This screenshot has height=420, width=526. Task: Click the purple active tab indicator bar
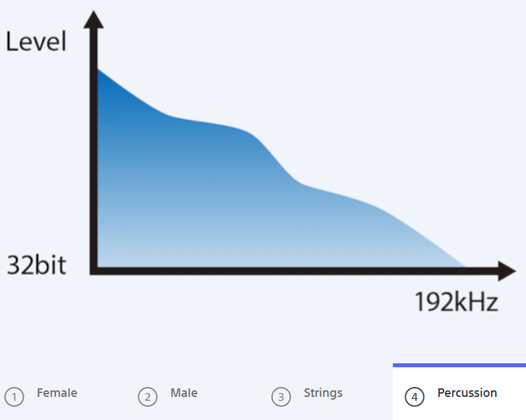pos(459,365)
